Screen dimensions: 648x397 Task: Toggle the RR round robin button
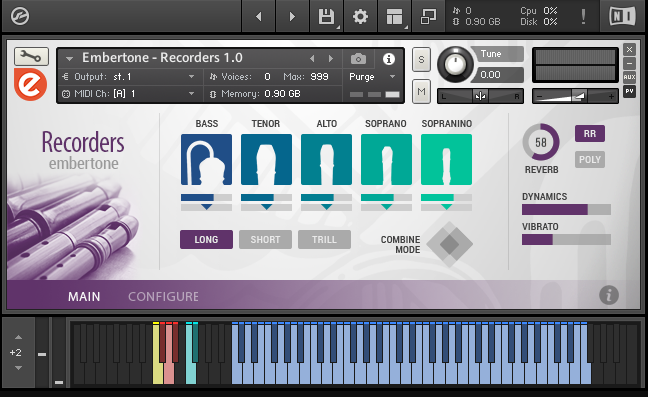coord(590,133)
